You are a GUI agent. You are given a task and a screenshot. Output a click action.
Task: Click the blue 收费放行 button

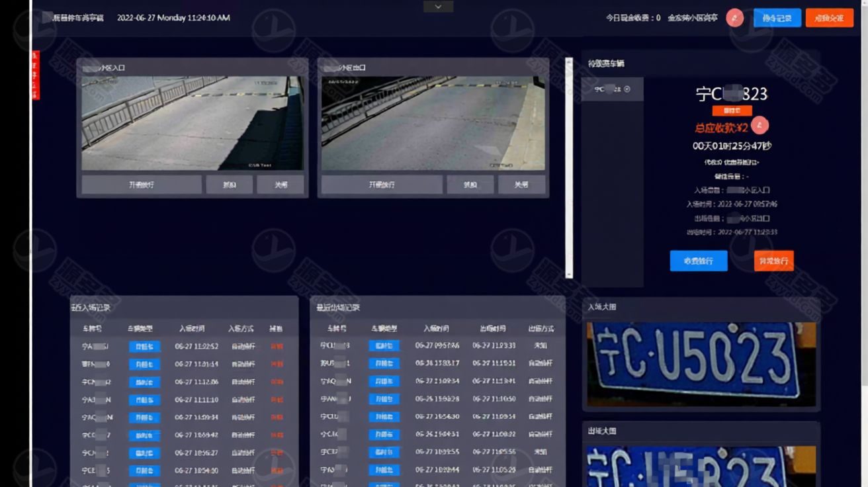click(x=699, y=261)
